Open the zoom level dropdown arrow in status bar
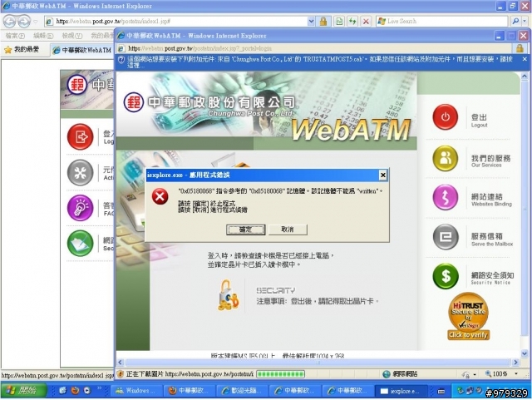 point(516,374)
